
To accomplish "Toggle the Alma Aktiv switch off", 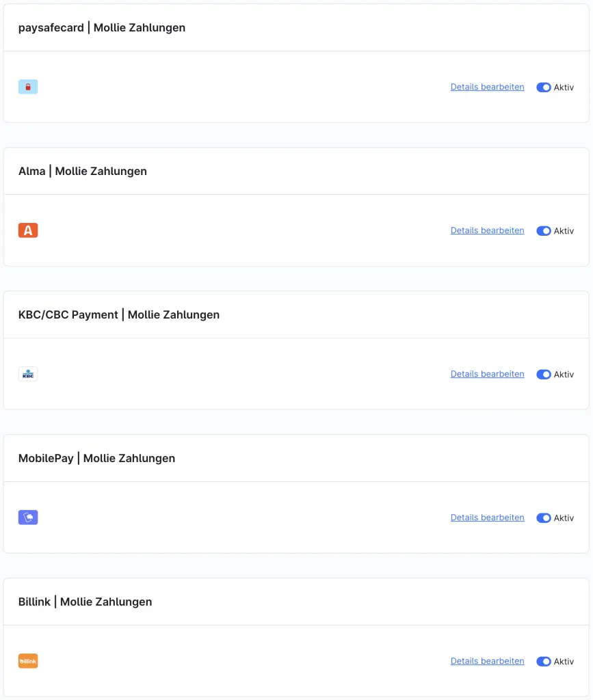I will coord(544,231).
